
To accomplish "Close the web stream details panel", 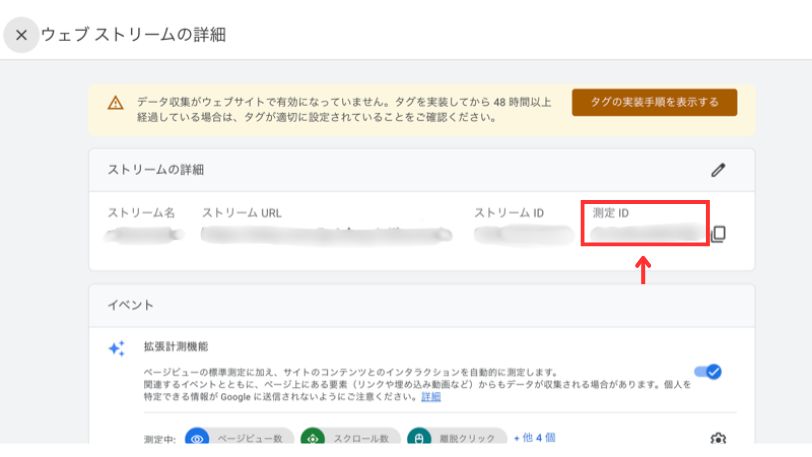I will (x=21, y=35).
